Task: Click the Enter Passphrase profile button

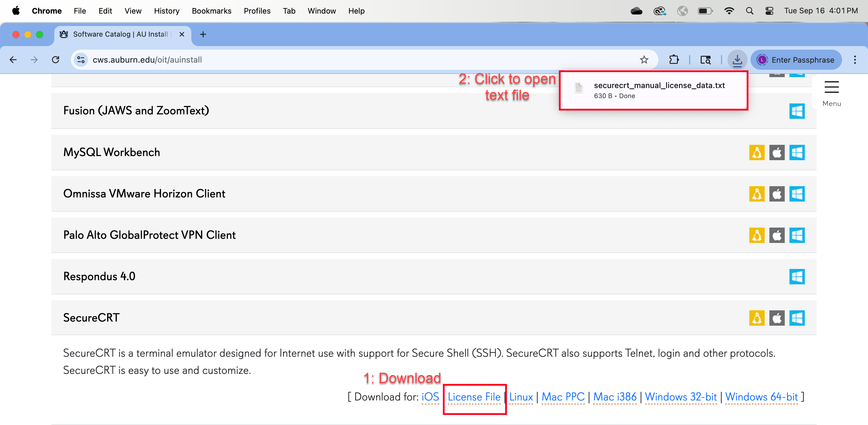Action: click(x=796, y=60)
